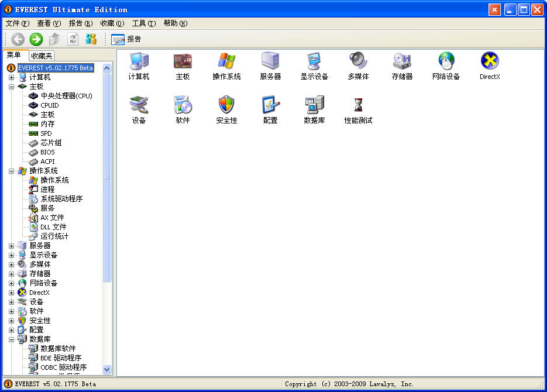Select 中央处理器(CPU) in the tree
This screenshot has width=547, height=392.
(66, 96)
